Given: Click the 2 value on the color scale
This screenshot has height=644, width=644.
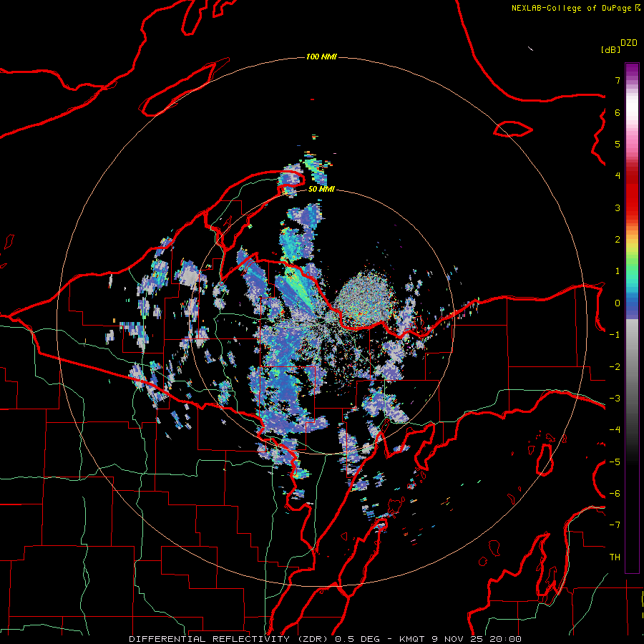Looking at the screenshot, I should coord(618,240).
